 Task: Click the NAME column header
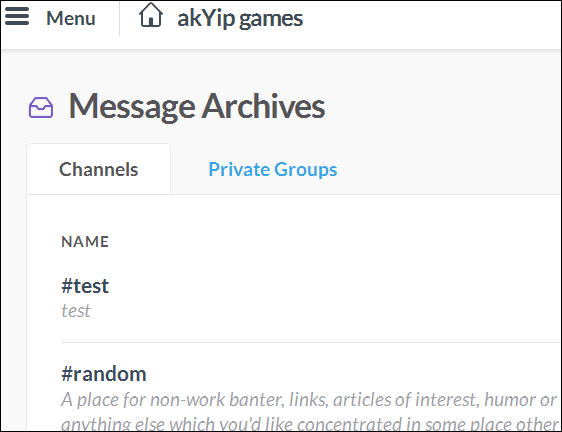pyautogui.click(x=85, y=242)
